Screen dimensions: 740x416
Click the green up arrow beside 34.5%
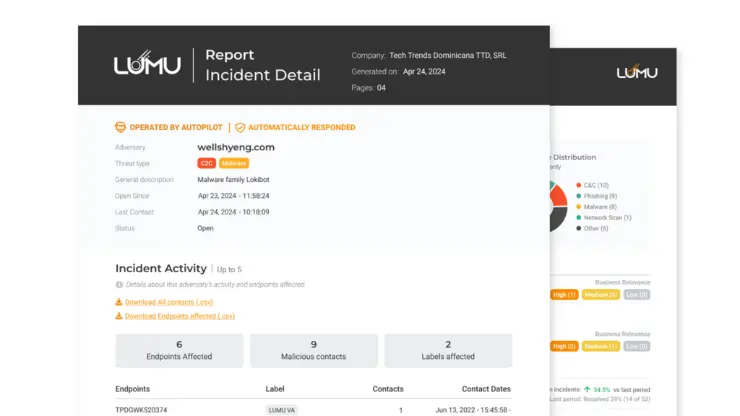tap(585, 388)
